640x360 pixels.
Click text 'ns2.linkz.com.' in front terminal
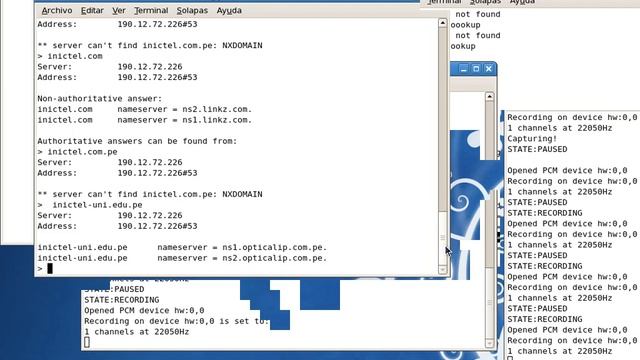(217, 109)
